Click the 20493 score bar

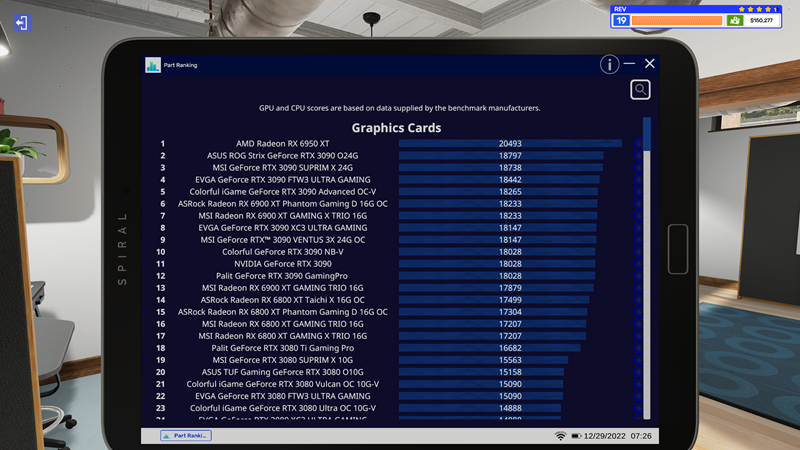click(x=510, y=144)
